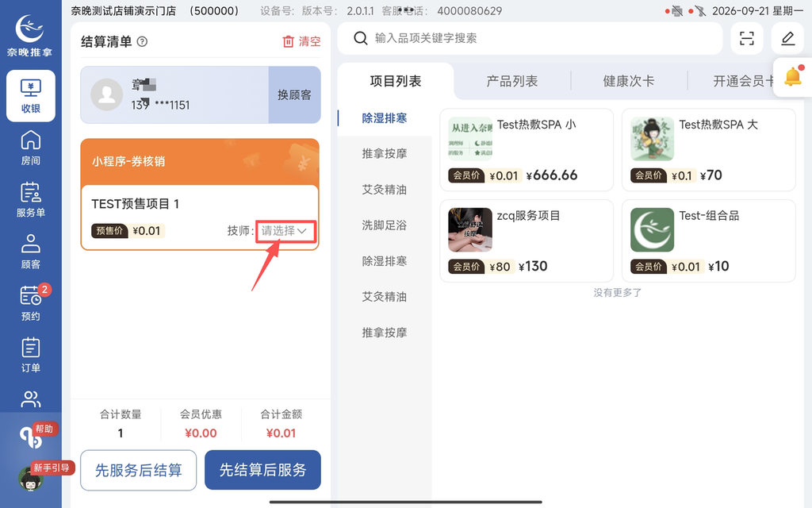This screenshot has width=812, height=508.
Task: Select the Test热敷SPA 小 item thumbnail
Action: pyautogui.click(x=470, y=138)
